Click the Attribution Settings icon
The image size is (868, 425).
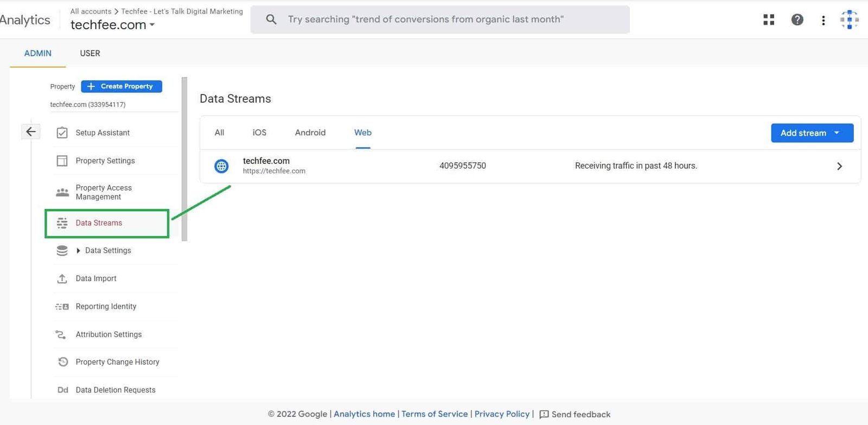click(61, 334)
